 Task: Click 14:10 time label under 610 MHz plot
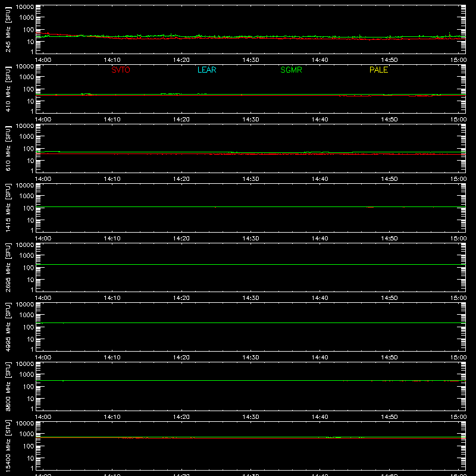(112, 179)
